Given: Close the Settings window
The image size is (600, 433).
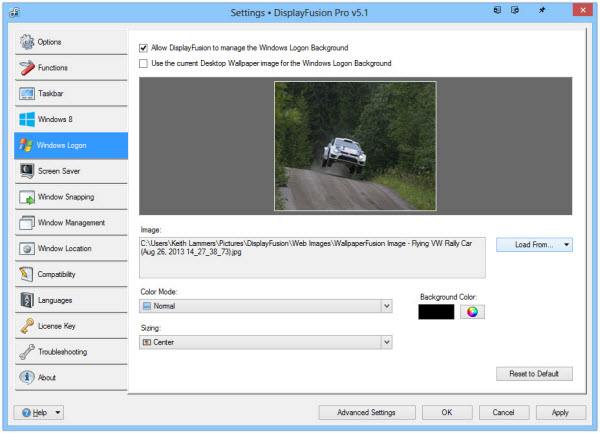Looking at the screenshot, I should pyautogui.click(x=582, y=10).
